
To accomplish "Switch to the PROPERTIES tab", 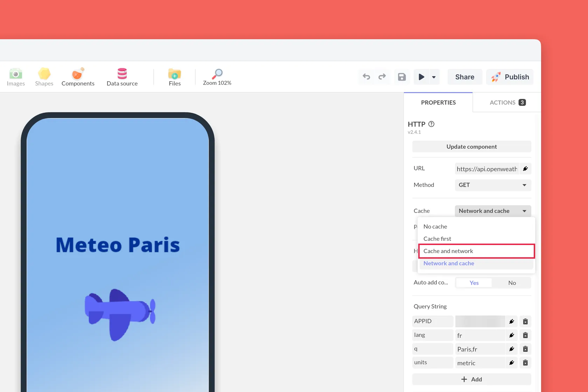I will [x=438, y=103].
